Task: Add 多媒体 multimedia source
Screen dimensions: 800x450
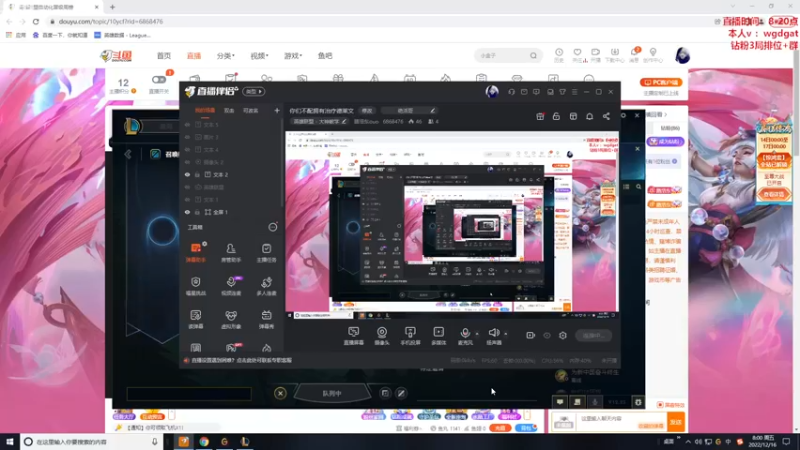Action: (439, 336)
